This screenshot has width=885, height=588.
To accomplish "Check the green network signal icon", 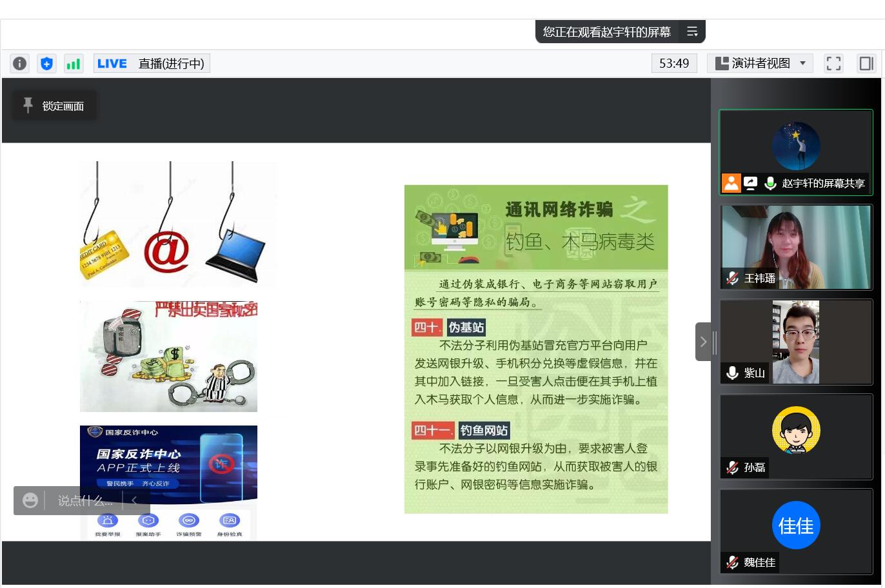I will (x=74, y=63).
